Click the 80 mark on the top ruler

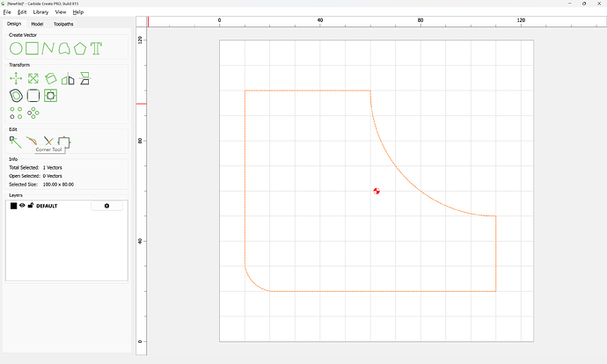pos(421,20)
